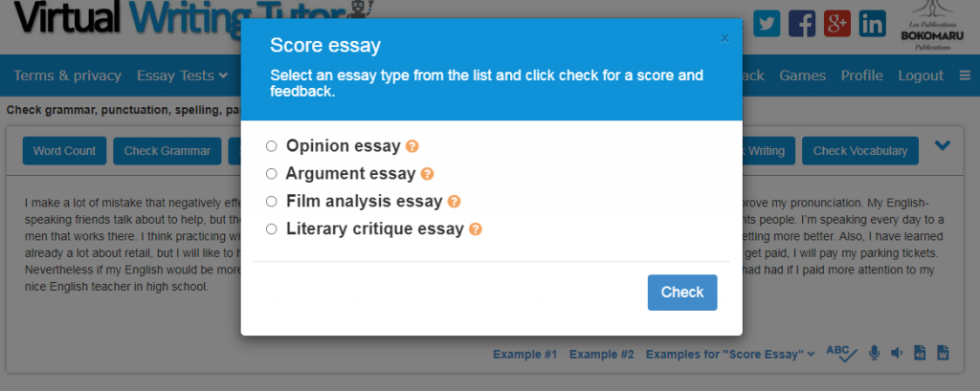Select the Literary critique essay radio button
This screenshot has height=391, width=980.
(x=271, y=229)
